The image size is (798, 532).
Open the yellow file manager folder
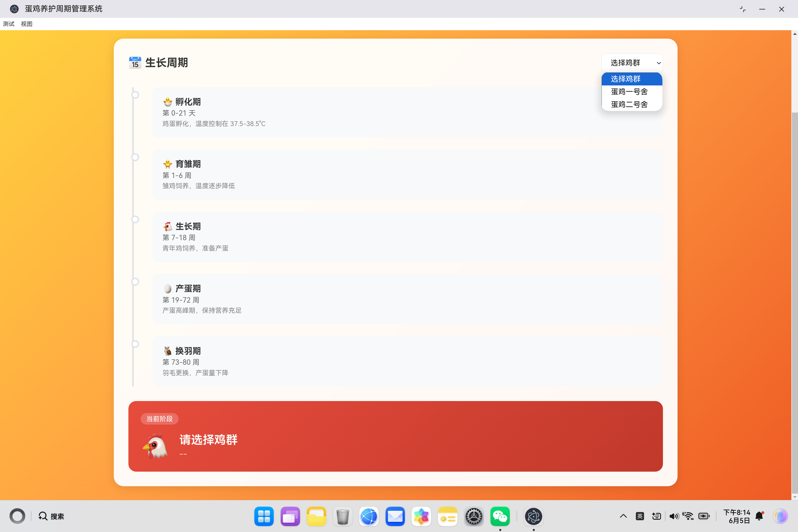pos(316,516)
